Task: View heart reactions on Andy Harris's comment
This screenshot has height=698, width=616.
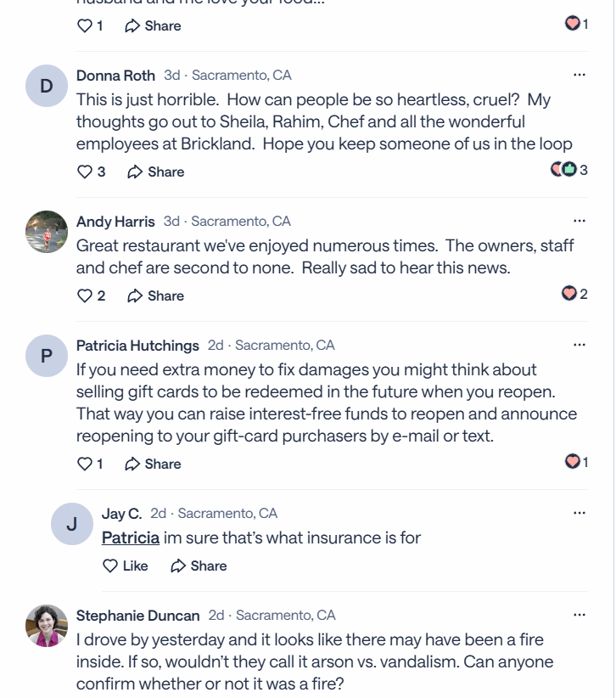Action: click(574, 294)
